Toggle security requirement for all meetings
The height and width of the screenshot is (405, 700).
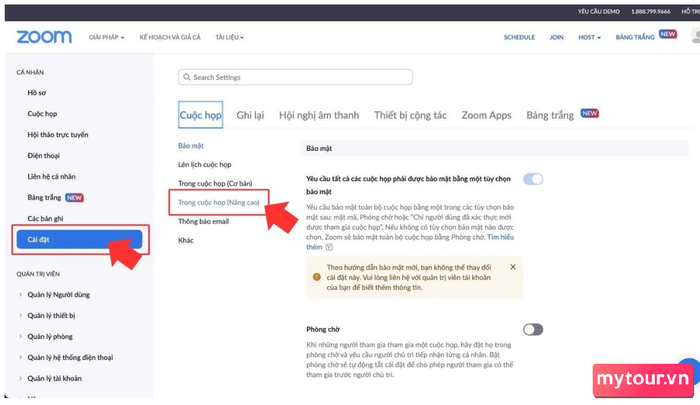[533, 179]
